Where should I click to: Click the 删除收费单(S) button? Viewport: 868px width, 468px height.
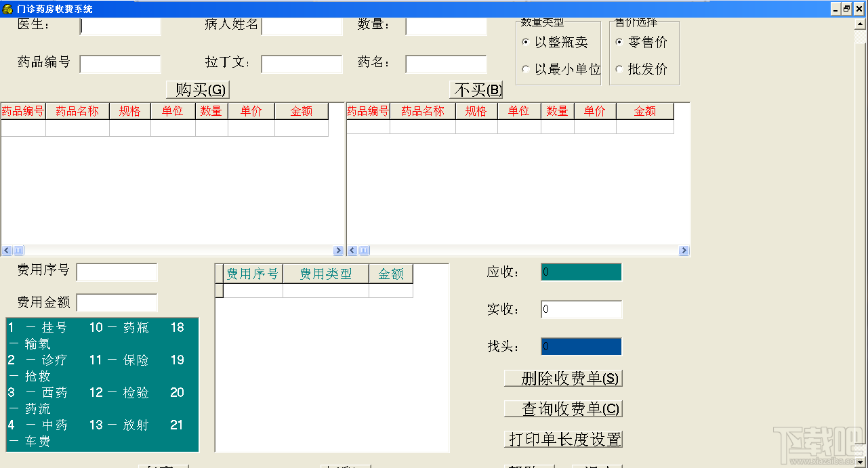point(562,379)
